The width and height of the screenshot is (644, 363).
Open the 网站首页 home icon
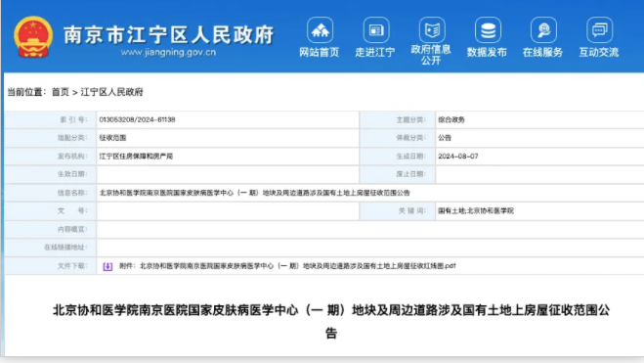[320, 30]
